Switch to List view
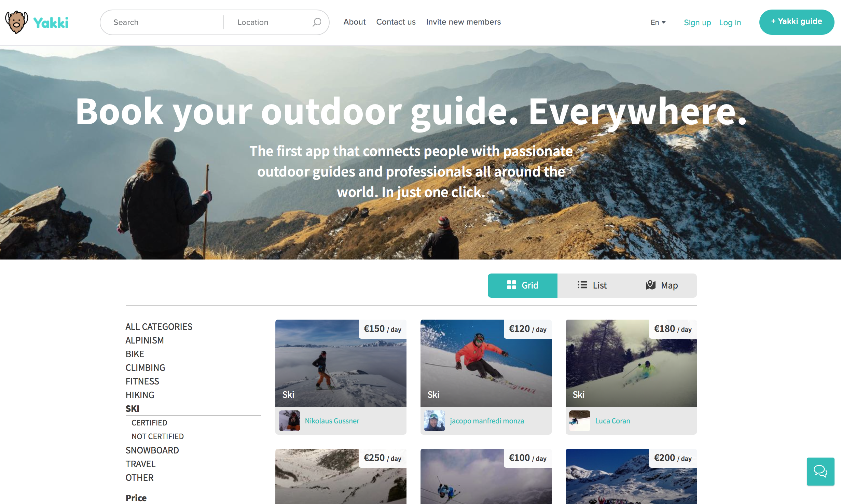The width and height of the screenshot is (841, 504). [x=592, y=285]
